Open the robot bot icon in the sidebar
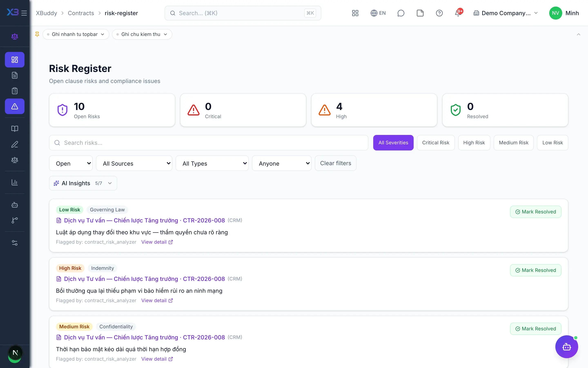 pyautogui.click(x=14, y=205)
